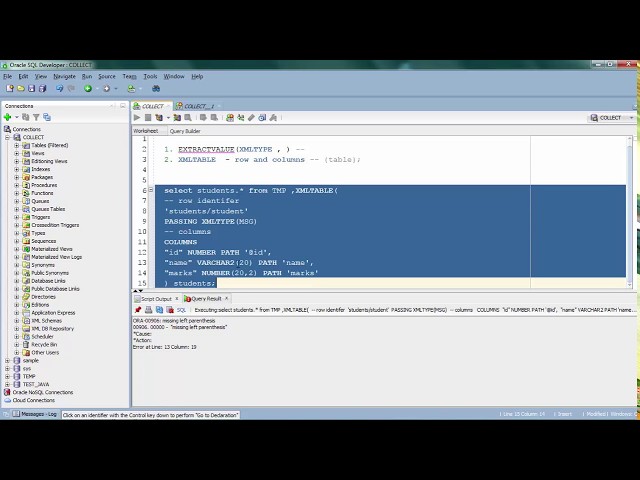Click the Commit icon in worksheet toolbar
The width and height of the screenshot is (640, 480).
(x=203, y=118)
